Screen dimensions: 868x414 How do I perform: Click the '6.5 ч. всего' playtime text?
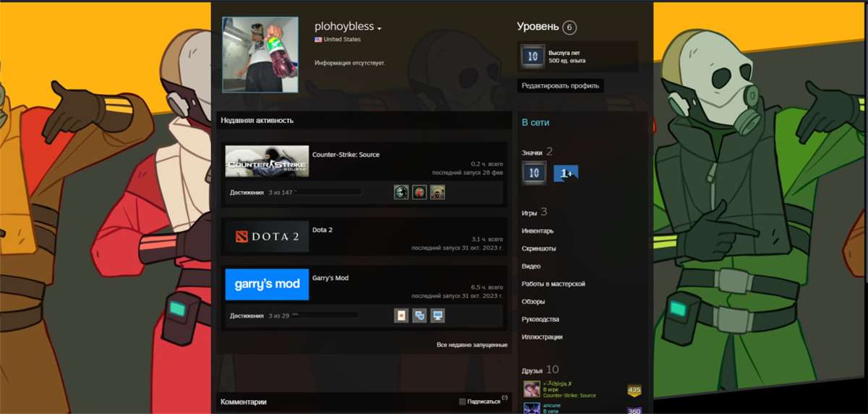pyautogui.click(x=487, y=287)
